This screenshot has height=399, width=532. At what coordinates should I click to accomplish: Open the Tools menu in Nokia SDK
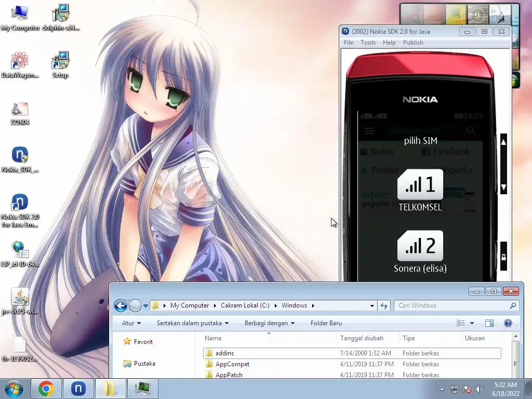pyautogui.click(x=368, y=43)
